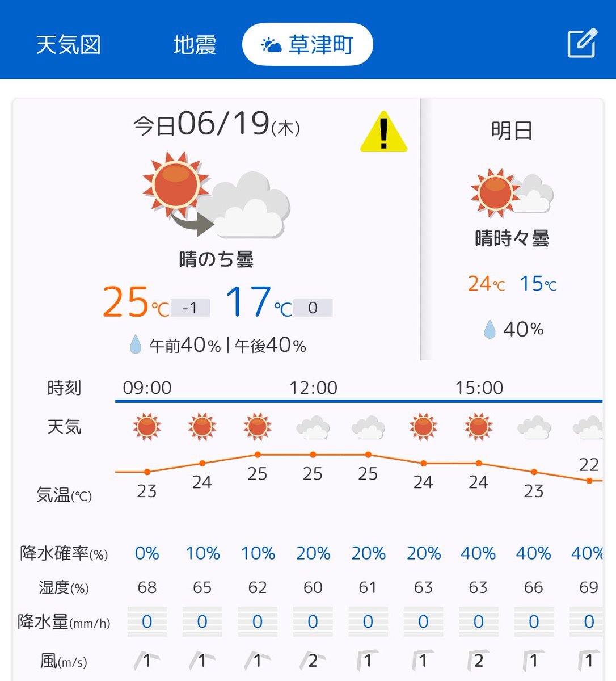Viewport: 616px width, 681px height.
Task: Select the 草津町 location tab
Action: [307, 44]
